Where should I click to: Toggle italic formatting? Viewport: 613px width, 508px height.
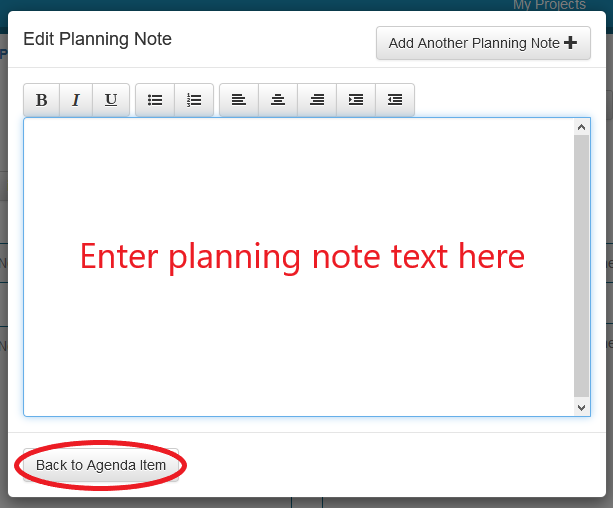coord(75,100)
